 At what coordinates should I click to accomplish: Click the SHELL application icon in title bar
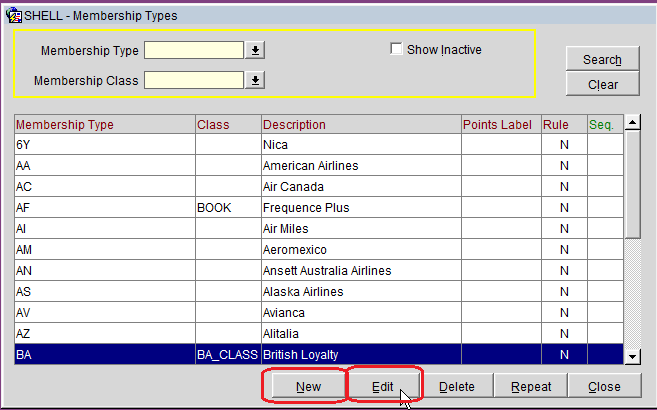(12, 15)
